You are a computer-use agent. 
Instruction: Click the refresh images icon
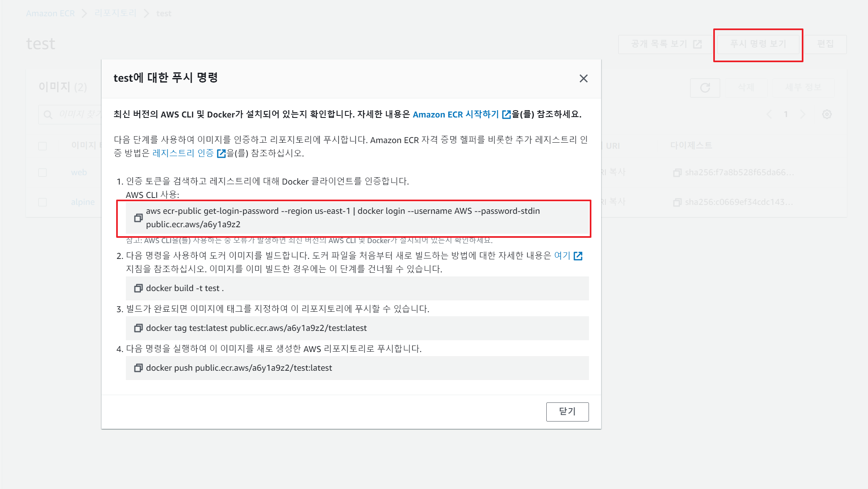coord(705,88)
